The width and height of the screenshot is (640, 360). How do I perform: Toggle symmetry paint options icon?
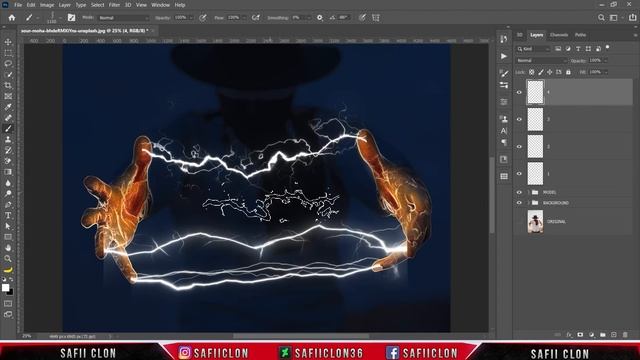coord(376,18)
